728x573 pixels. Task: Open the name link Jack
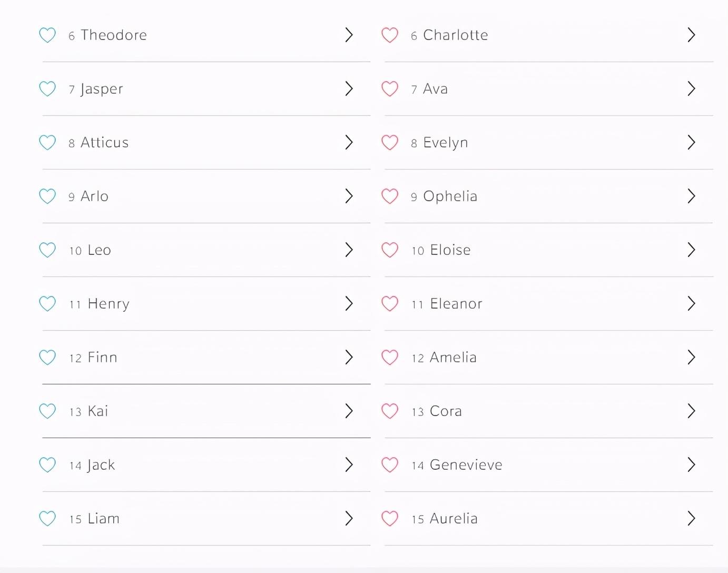pyautogui.click(x=101, y=465)
